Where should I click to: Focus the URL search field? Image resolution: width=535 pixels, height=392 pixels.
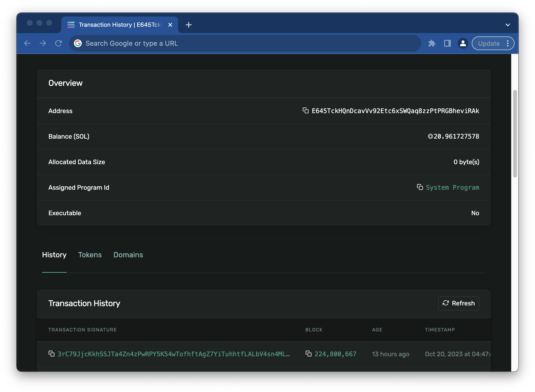click(x=245, y=43)
